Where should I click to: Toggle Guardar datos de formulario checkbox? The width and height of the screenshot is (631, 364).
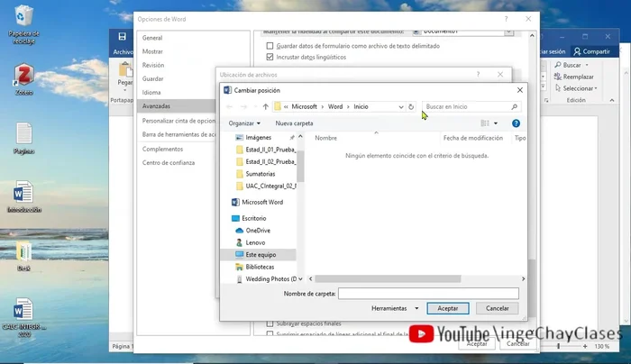[x=270, y=46]
